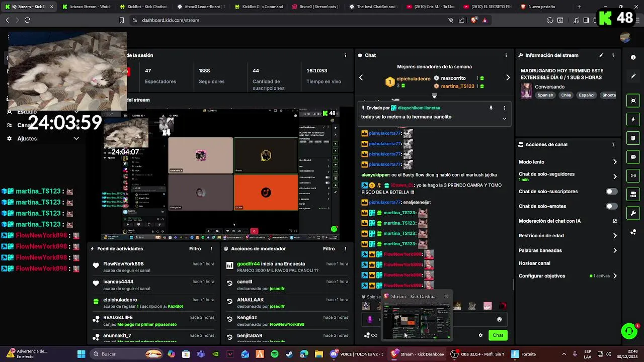
Task: Expand Restricción de edad option
Action: [x=615, y=236]
